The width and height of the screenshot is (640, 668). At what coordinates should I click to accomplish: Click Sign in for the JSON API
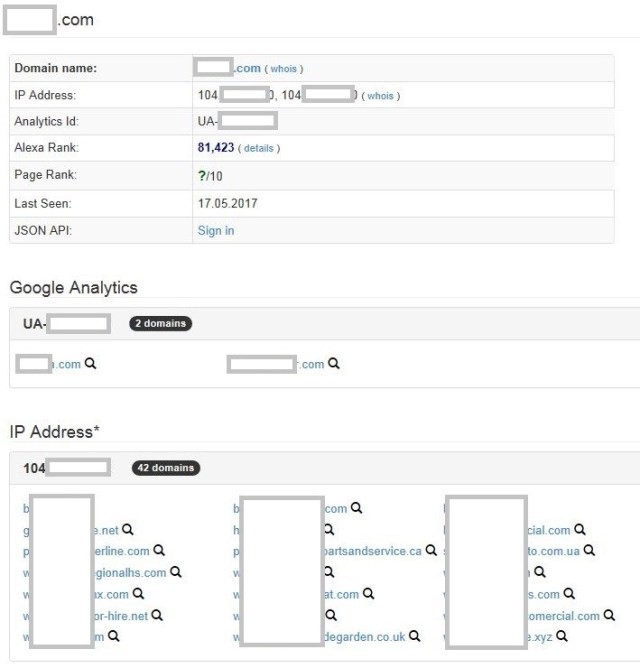pyautogui.click(x=216, y=230)
